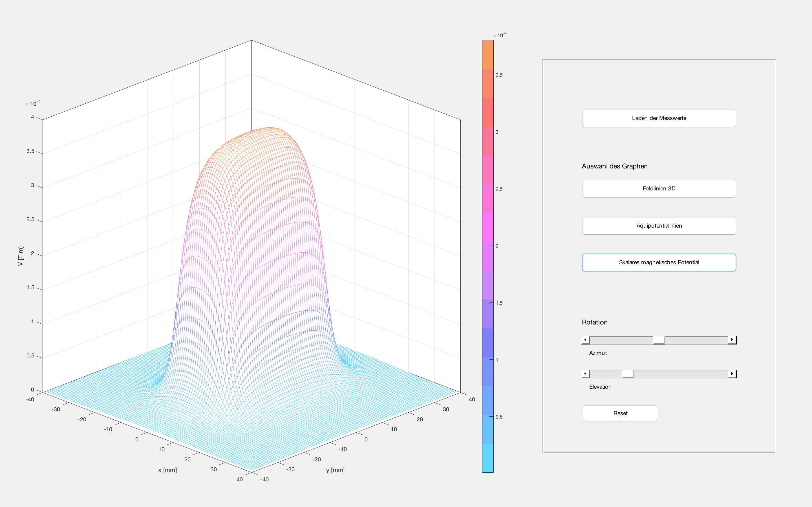The image size is (812, 507).
Task: Choose Skalares magnetisches Potential plot
Action: click(x=659, y=262)
